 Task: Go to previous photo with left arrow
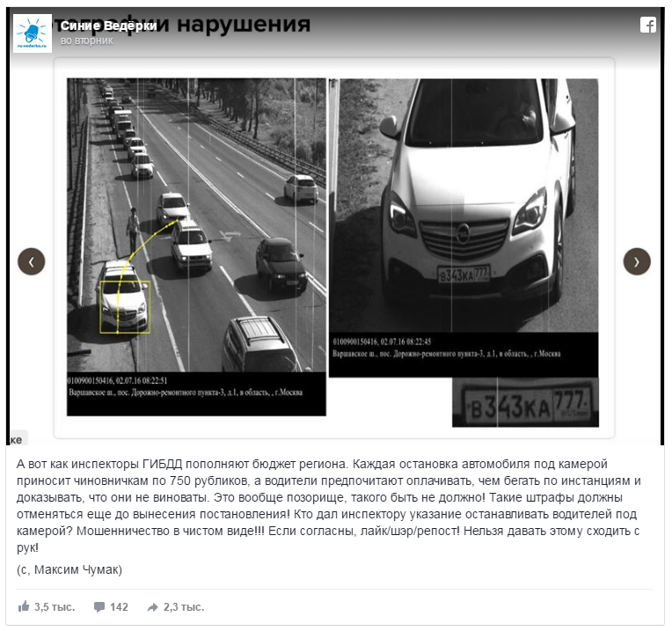click(x=32, y=261)
